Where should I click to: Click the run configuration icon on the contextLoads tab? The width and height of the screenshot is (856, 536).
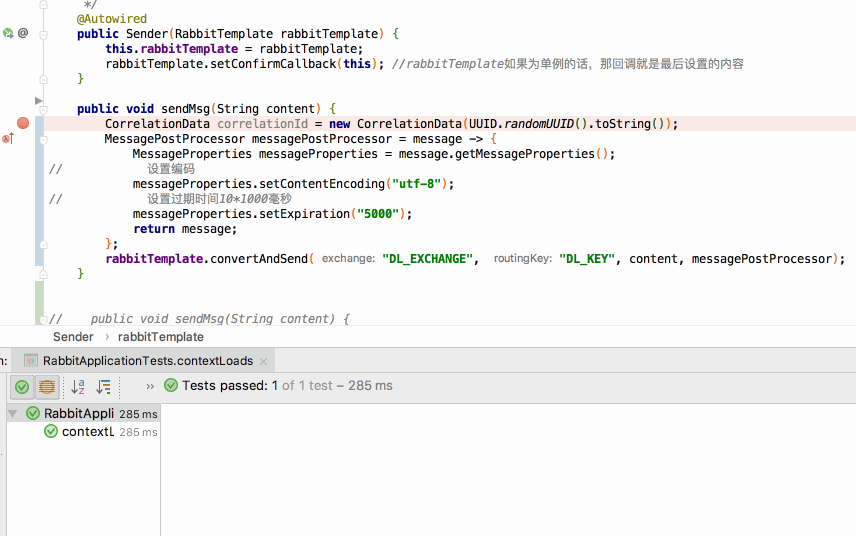coord(31,361)
